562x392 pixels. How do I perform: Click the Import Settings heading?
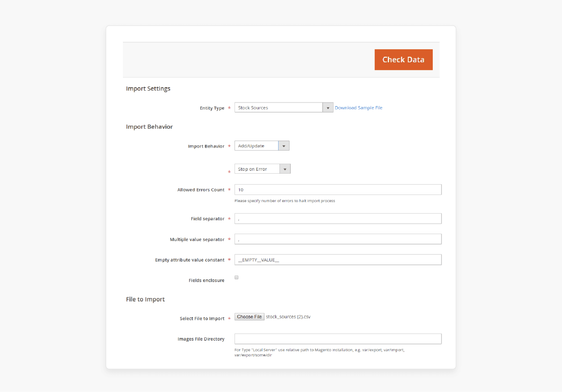click(148, 89)
